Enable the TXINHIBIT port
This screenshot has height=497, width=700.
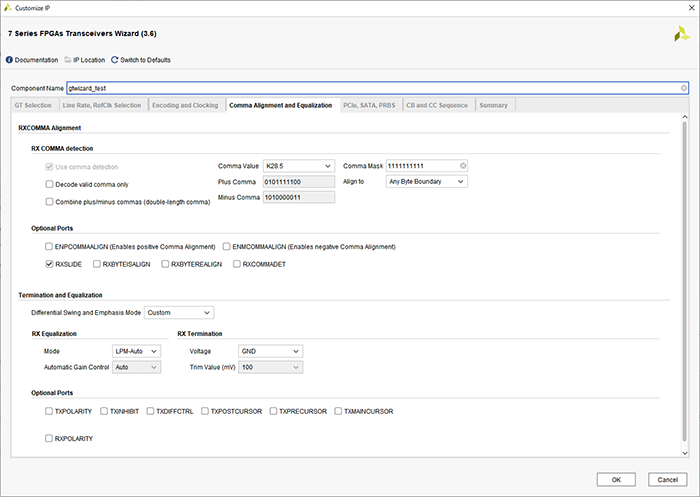(x=104, y=411)
